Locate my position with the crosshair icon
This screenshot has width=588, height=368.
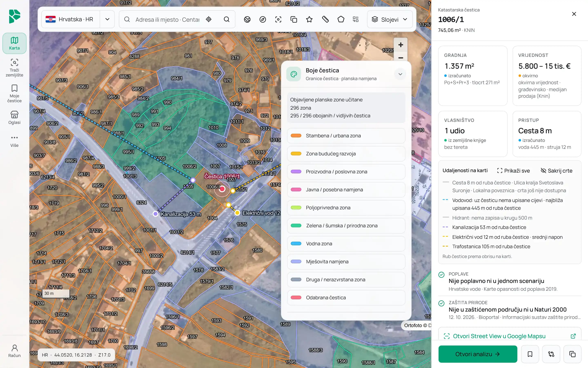click(209, 19)
